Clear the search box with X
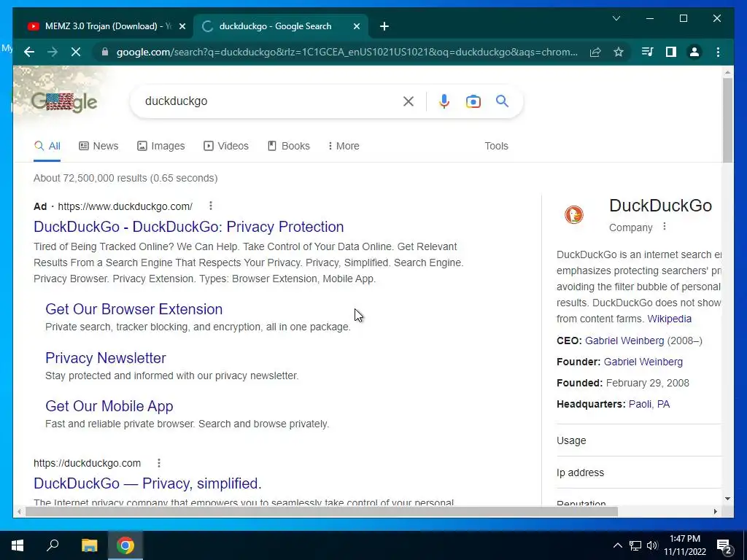Screen dimensions: 747x560 pos(409,101)
